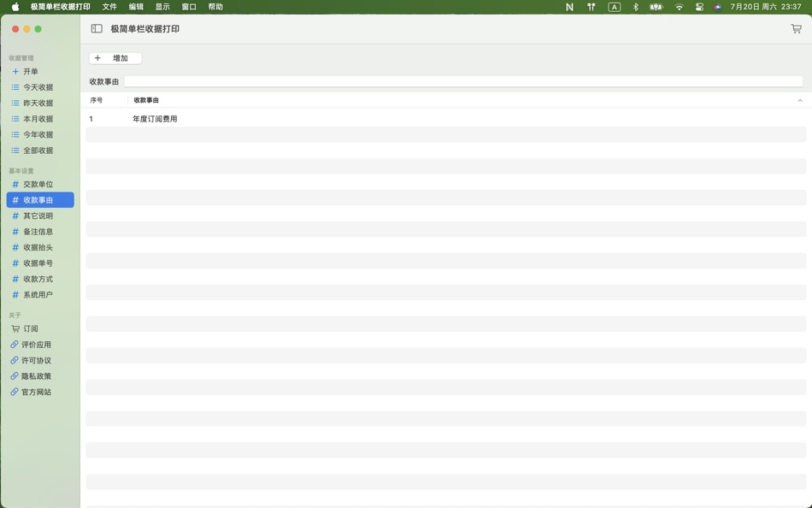
Task: Toggle the sidebar visibility icon
Action: point(95,28)
